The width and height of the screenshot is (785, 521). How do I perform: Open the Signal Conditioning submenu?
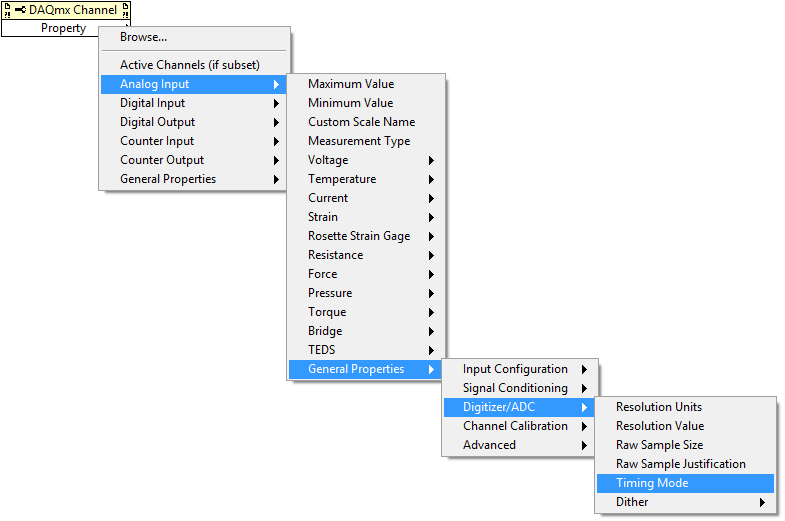click(x=520, y=388)
